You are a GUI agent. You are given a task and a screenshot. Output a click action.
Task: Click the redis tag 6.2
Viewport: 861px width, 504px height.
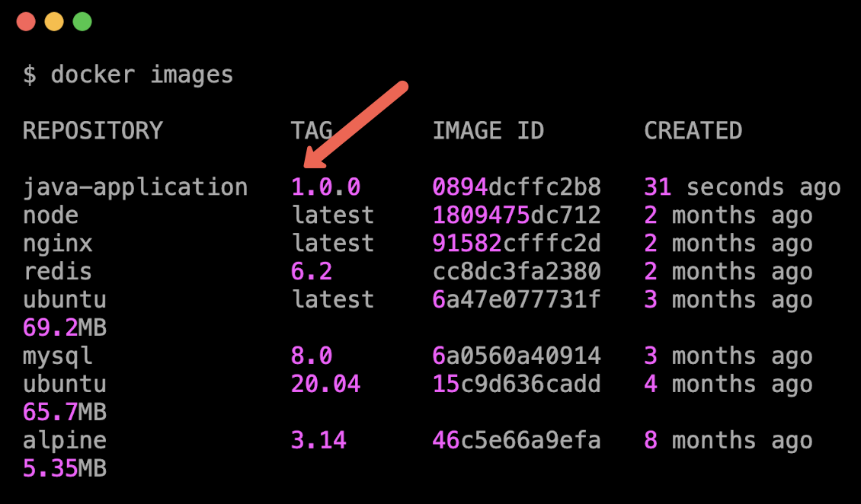point(314,271)
